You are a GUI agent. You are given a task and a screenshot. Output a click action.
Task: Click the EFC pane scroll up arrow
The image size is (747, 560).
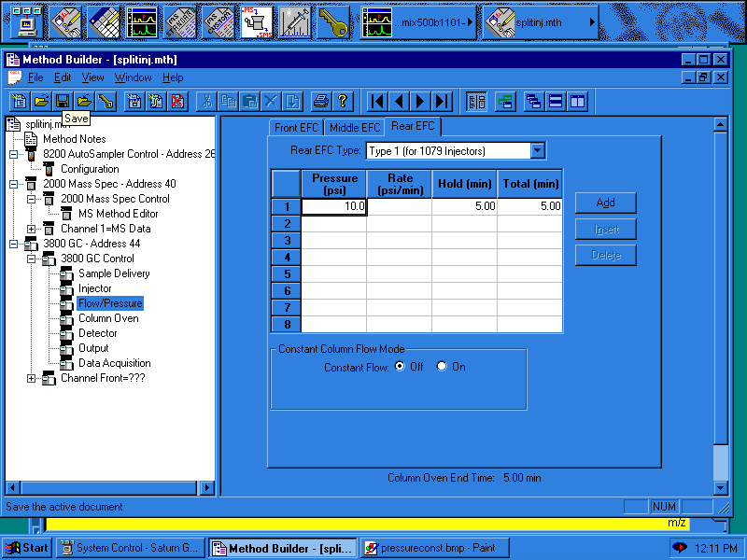[x=720, y=125]
